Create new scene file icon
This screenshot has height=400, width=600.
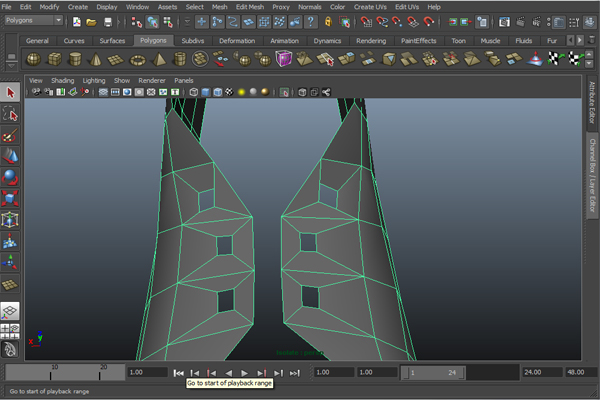tap(77, 22)
